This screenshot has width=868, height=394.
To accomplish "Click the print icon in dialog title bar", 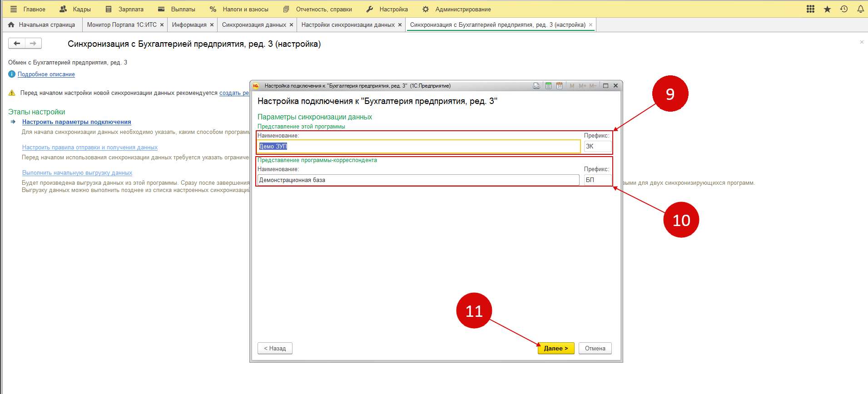I will [536, 86].
